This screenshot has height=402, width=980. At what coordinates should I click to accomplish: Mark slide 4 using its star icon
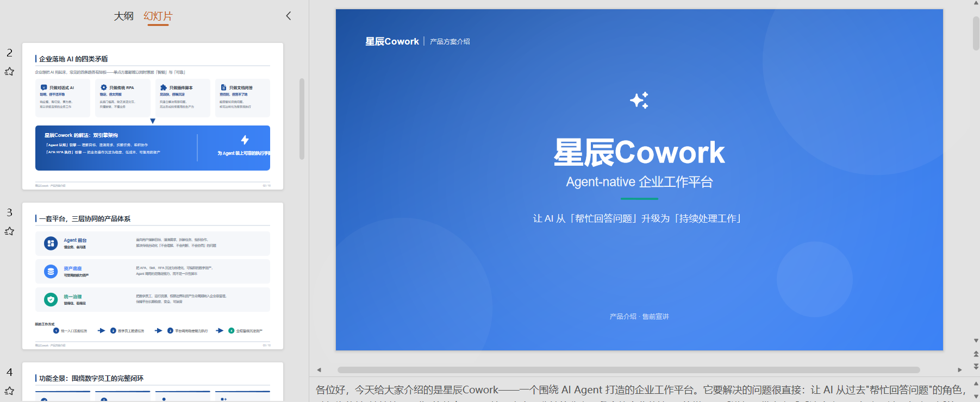[x=9, y=391]
